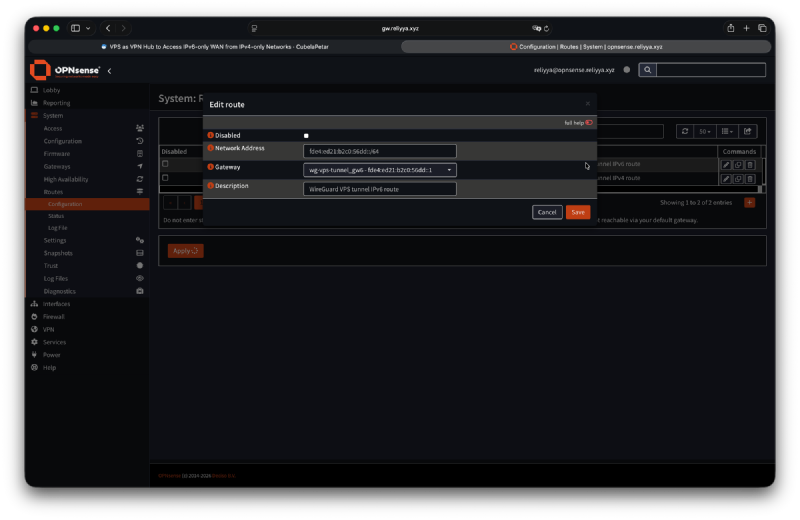
Task: Click the Safari share icon
Action: 731,28
